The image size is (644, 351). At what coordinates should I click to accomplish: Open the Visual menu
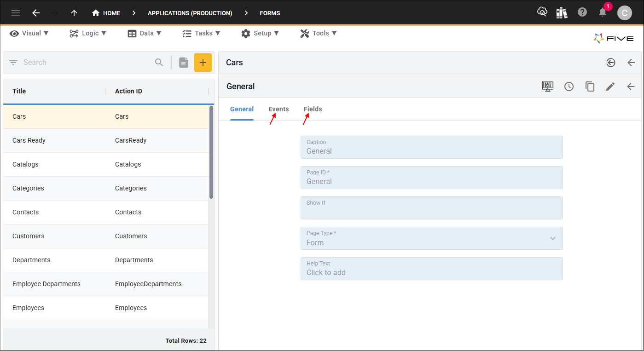click(29, 33)
